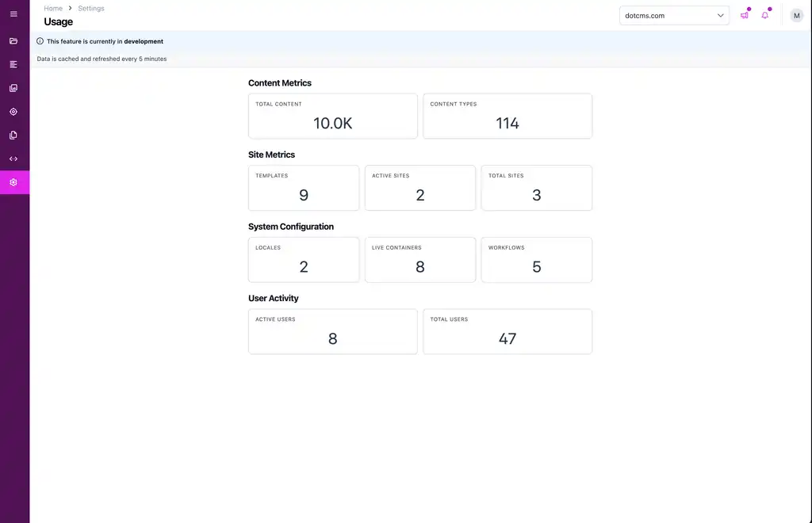Click the "ACTIVE SITES" label
The height and width of the screenshot is (523, 812).
click(x=390, y=176)
